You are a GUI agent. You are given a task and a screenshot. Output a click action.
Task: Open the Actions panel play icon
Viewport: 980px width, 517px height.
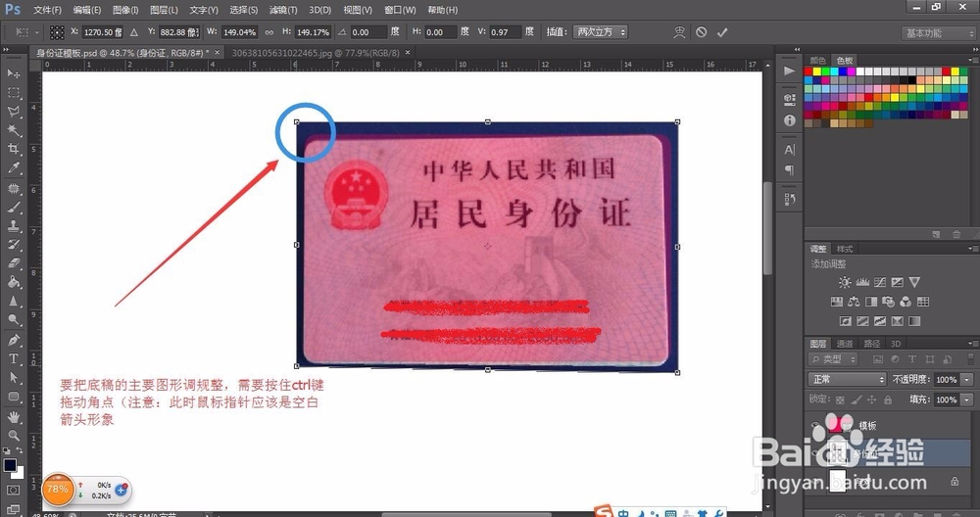click(789, 70)
